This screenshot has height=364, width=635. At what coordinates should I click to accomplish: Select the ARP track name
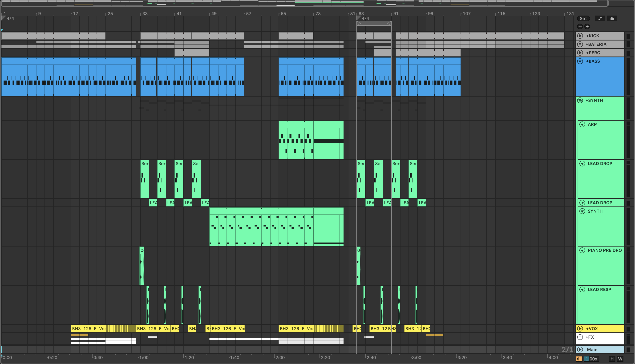pos(592,124)
